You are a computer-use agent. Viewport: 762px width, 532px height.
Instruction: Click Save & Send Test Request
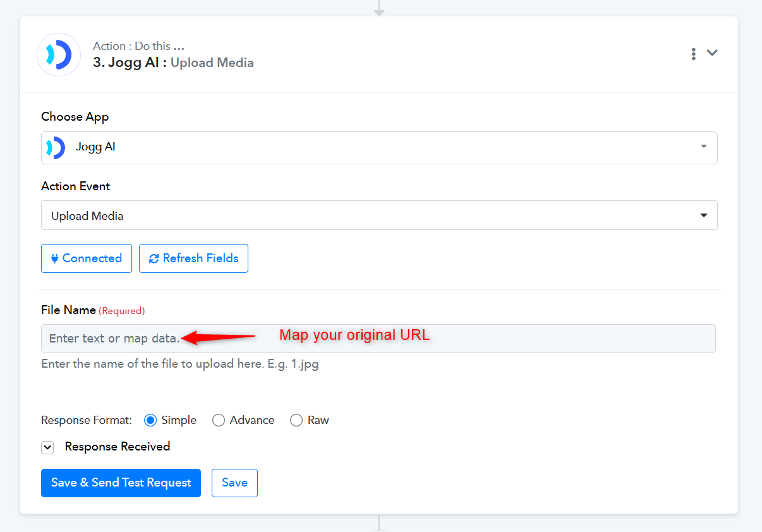(121, 483)
